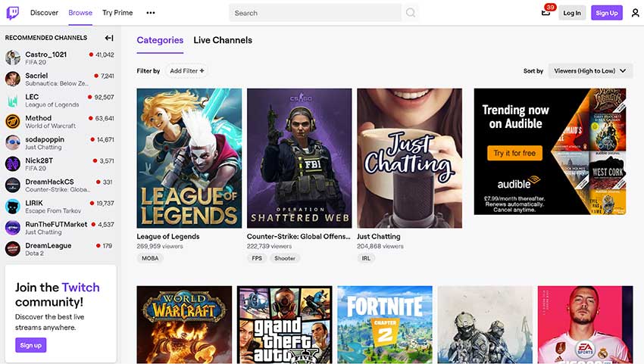Viewport: 644px width, 364px height.
Task: Click Add Filter button
Action: [x=187, y=70]
